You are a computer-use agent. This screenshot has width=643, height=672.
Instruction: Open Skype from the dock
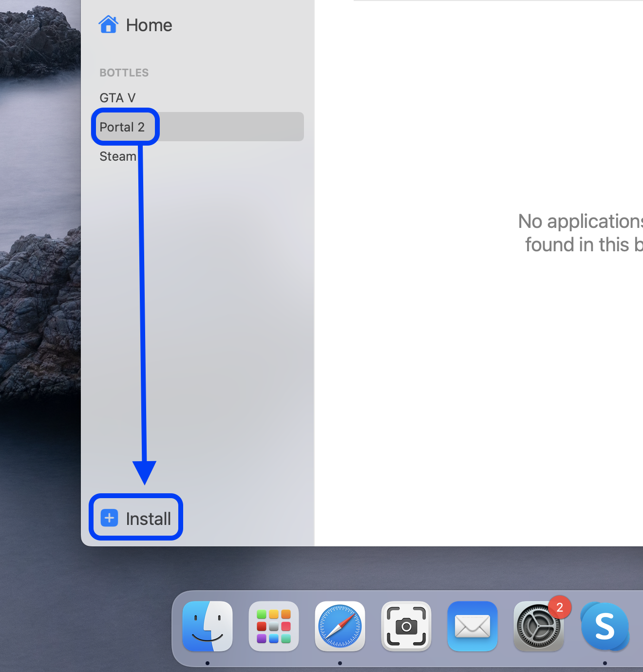click(x=605, y=626)
